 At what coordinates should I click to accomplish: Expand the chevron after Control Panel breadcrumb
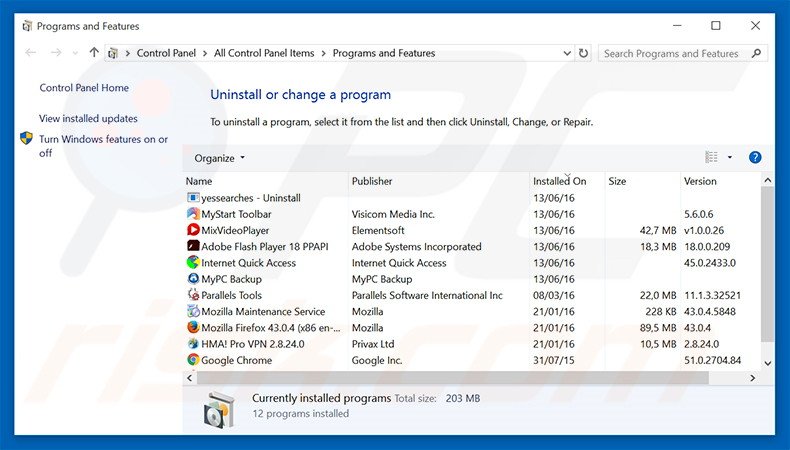click(205, 53)
